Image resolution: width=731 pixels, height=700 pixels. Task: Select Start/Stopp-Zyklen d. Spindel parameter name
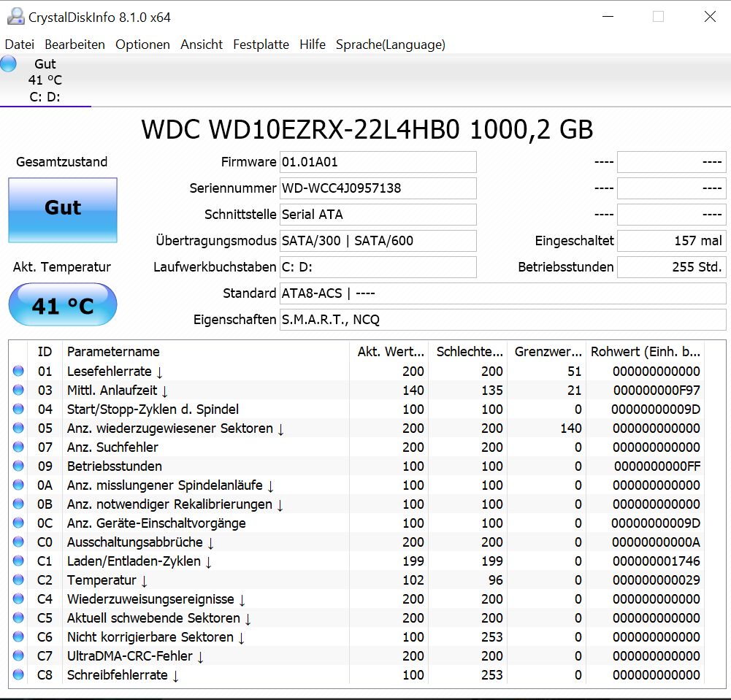click(153, 409)
